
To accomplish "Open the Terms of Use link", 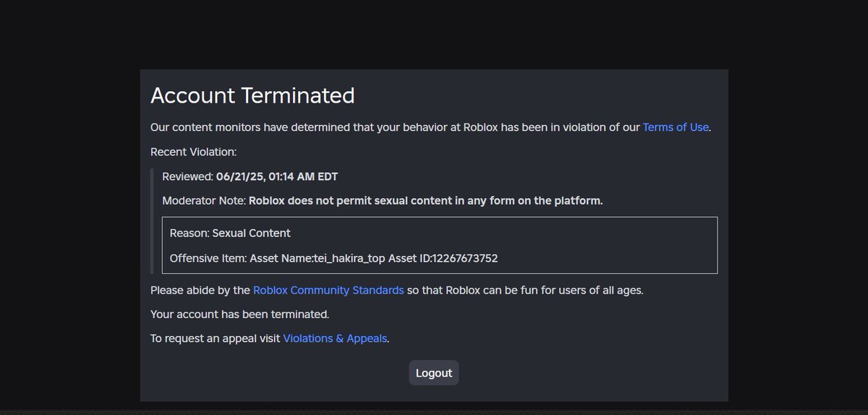I will click(676, 127).
